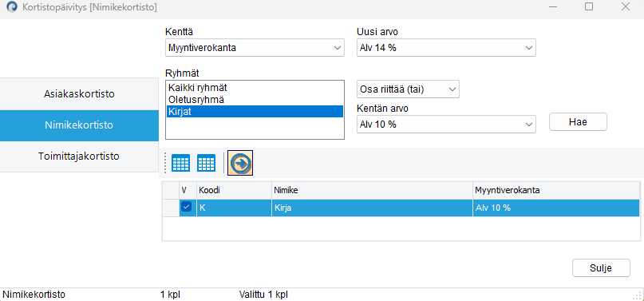
Task: Uncheck the checkbox in the Kirja row
Action: pos(186,208)
